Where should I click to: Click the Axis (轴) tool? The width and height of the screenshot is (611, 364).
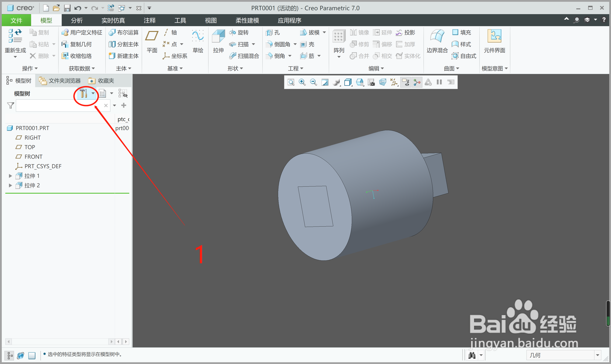coord(170,32)
